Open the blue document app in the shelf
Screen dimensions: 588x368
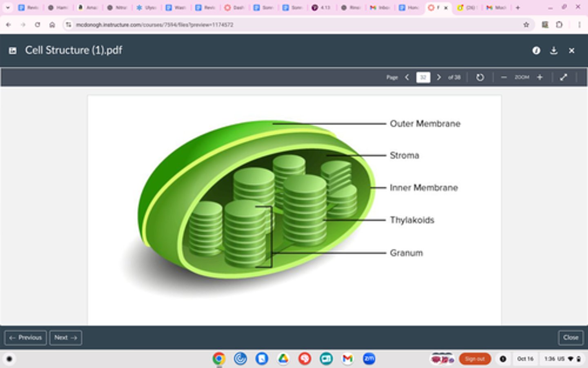click(x=262, y=359)
